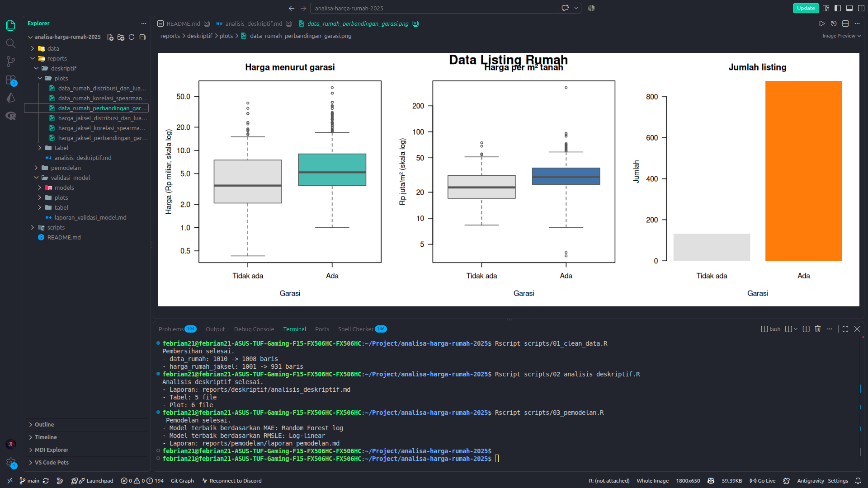This screenshot has width=868, height=488.
Task: Toggle the bottom panel layout button
Action: click(849, 8)
